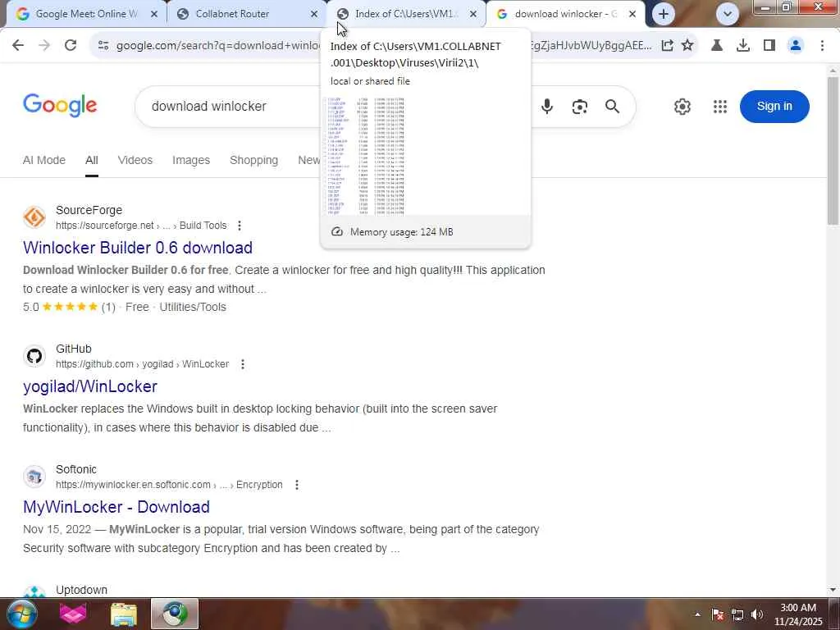Open Windows Explorer from taskbar
840x630 pixels.
tap(124, 614)
